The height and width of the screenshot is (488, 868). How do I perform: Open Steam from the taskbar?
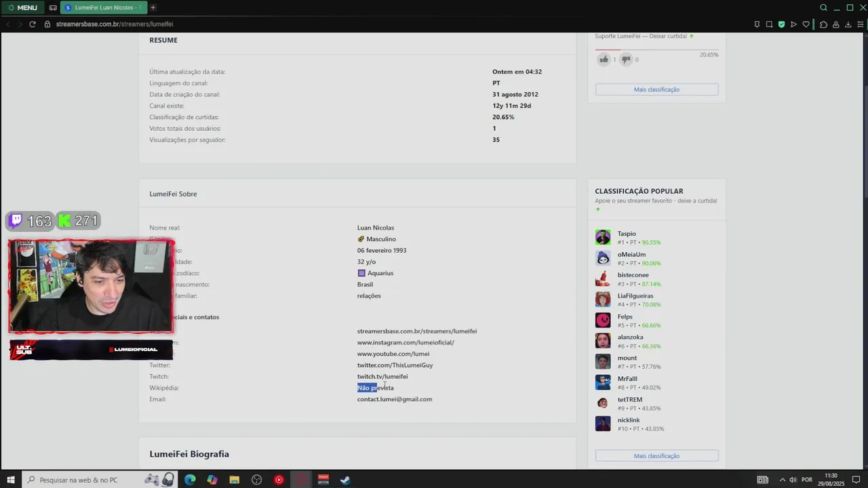(x=345, y=480)
